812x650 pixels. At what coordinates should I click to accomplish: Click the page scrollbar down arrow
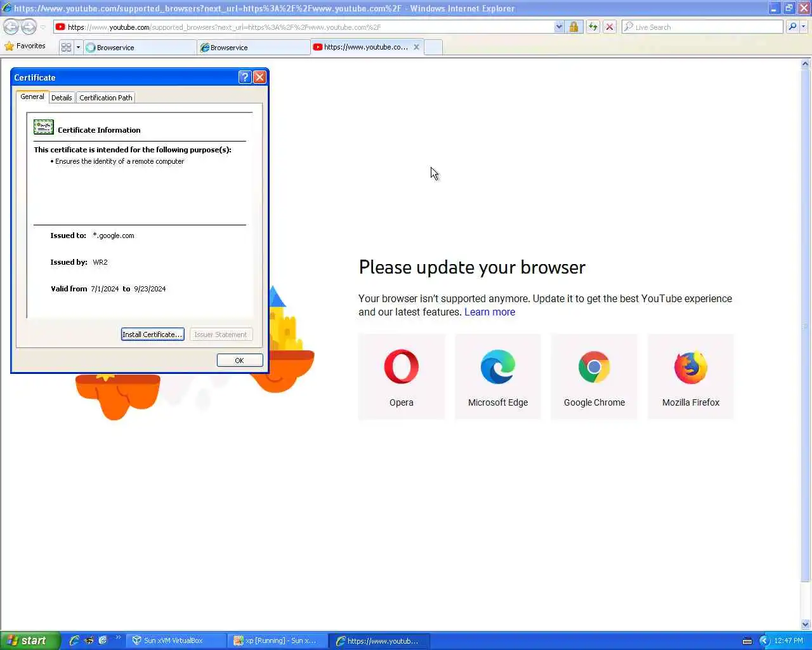tap(806, 624)
